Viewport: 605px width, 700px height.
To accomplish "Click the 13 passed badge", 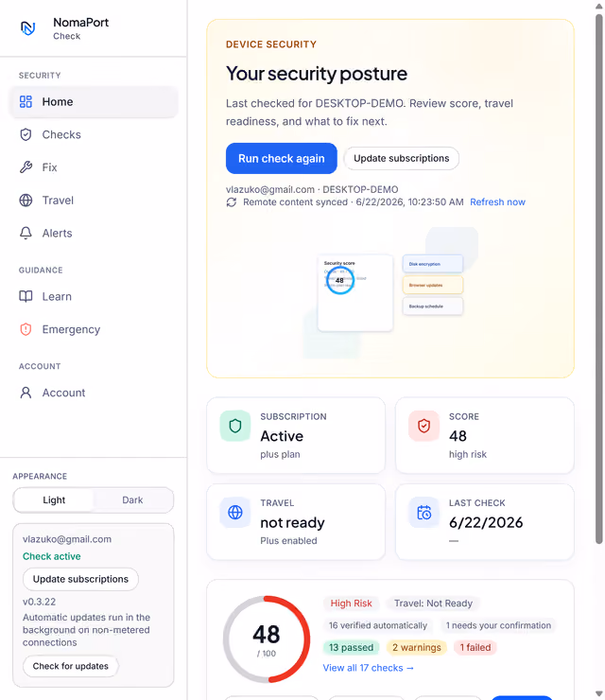I will [351, 647].
